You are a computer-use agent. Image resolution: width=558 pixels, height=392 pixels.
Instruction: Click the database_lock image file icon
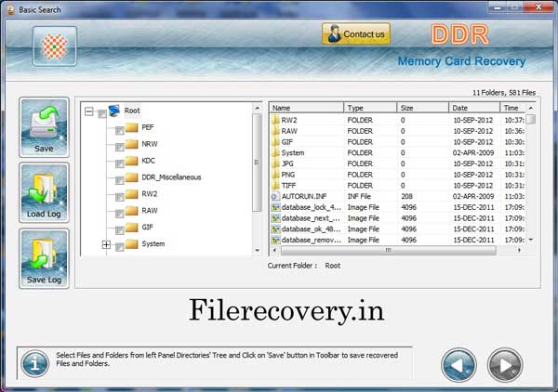coord(275,207)
